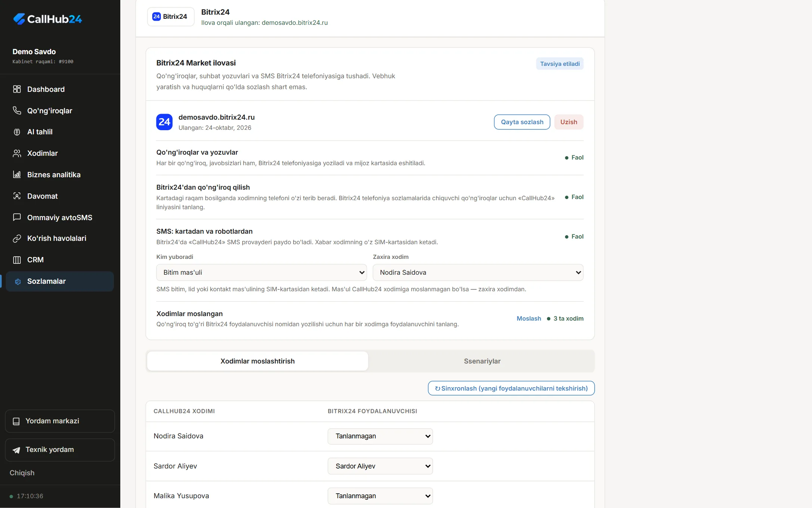This screenshot has width=812, height=508.
Task: Click the Sozlamalar gear icon
Action: click(18, 281)
